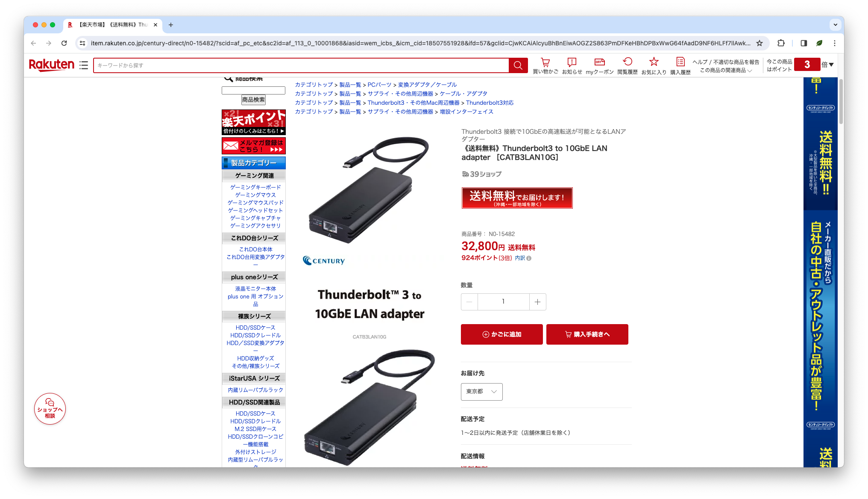The width and height of the screenshot is (868, 499).
Task: Click the 購入手続きへ checkout button
Action: [x=587, y=334]
